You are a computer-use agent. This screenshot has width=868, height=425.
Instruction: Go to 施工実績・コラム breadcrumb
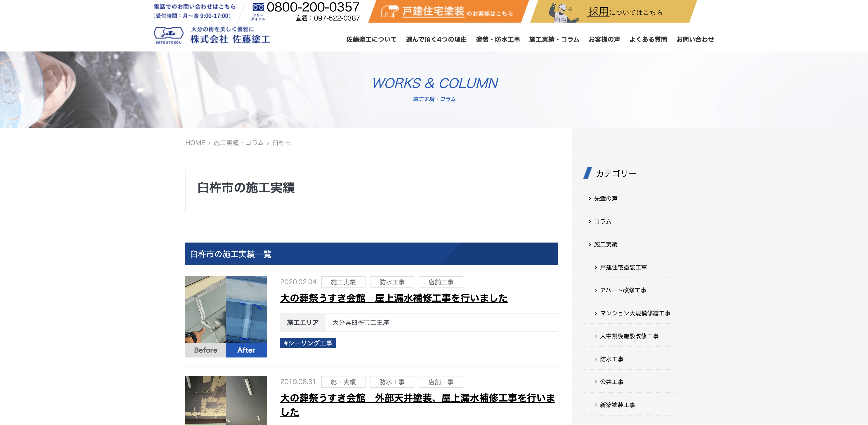click(x=238, y=143)
